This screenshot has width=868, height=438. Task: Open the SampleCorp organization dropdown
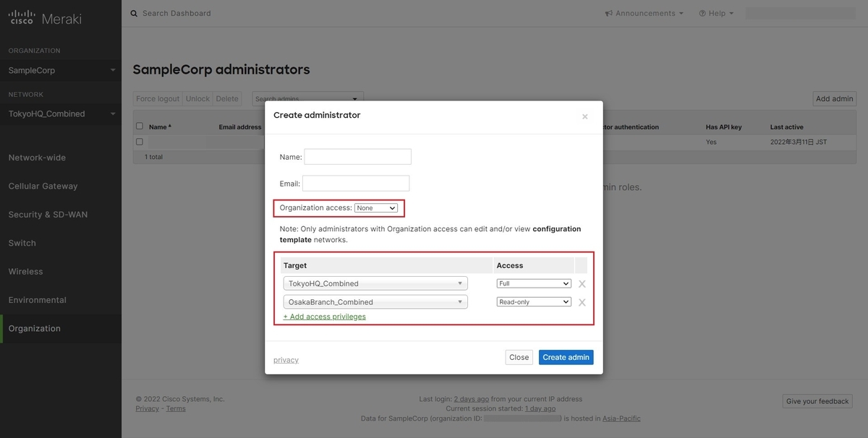(61, 70)
